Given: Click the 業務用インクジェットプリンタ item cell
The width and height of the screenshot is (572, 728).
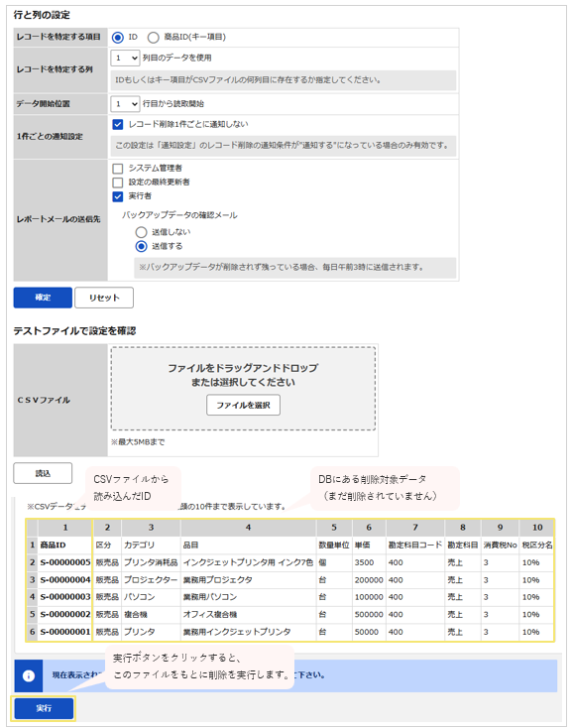Looking at the screenshot, I should (x=248, y=632).
